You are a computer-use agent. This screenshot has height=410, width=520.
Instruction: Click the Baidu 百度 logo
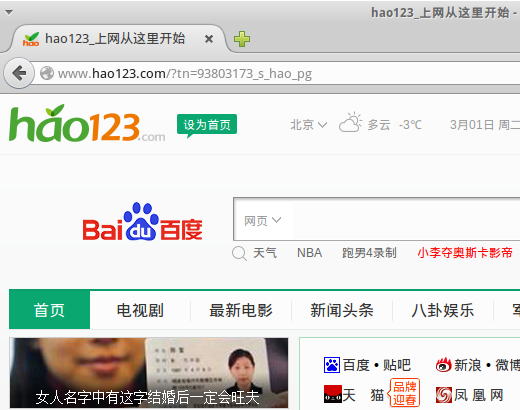click(142, 222)
